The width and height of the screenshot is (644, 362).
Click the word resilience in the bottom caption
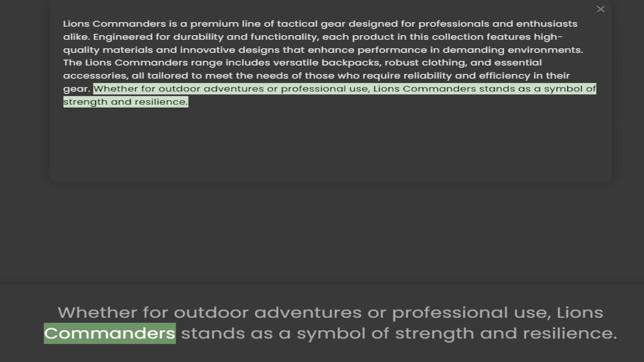tap(570, 333)
